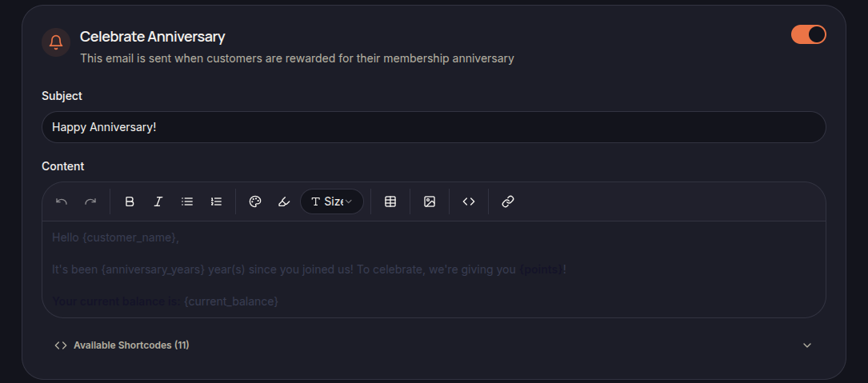Click the orange bell notification icon
The width and height of the screenshot is (868, 383).
click(x=56, y=42)
